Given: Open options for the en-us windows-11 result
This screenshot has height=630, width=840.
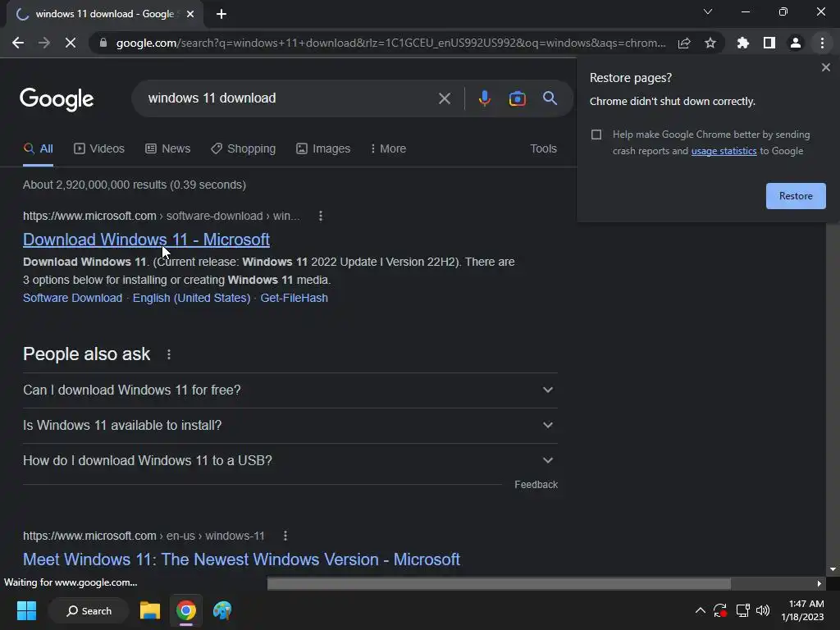Looking at the screenshot, I should (x=285, y=536).
